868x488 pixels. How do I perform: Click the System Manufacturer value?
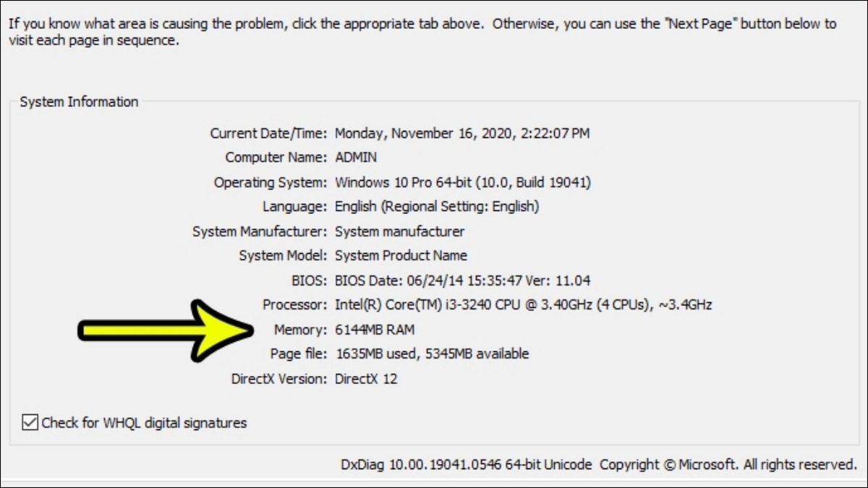(x=399, y=231)
